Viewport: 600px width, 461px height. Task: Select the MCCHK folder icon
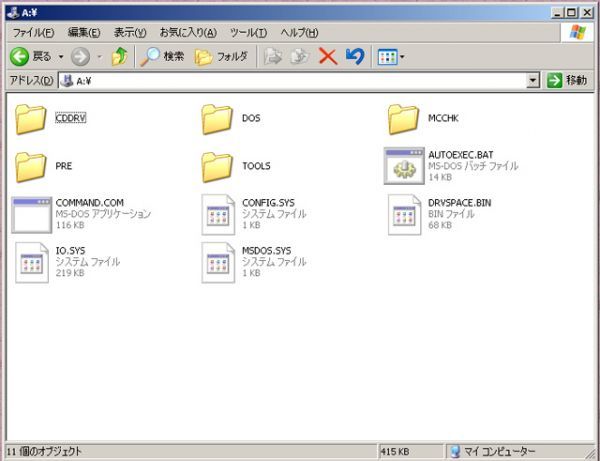[403, 119]
